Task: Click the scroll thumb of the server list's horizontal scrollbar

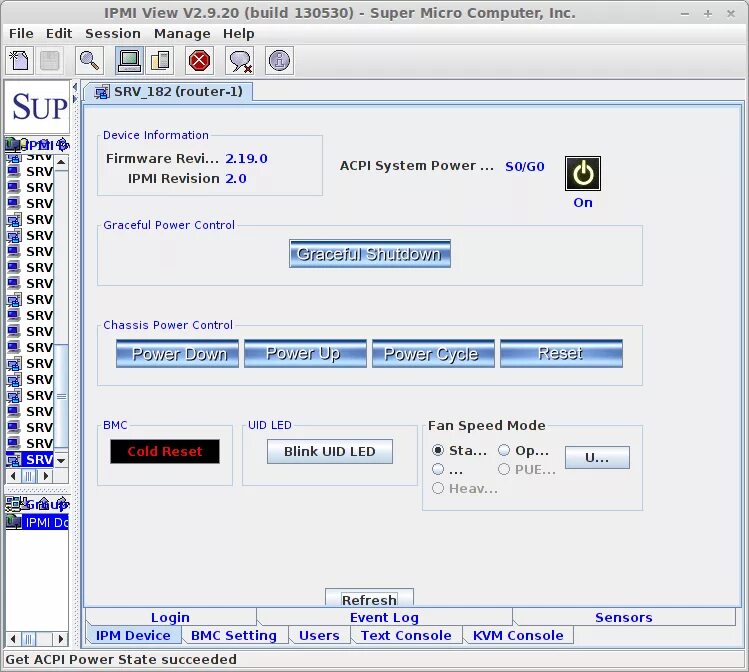Action: point(29,476)
